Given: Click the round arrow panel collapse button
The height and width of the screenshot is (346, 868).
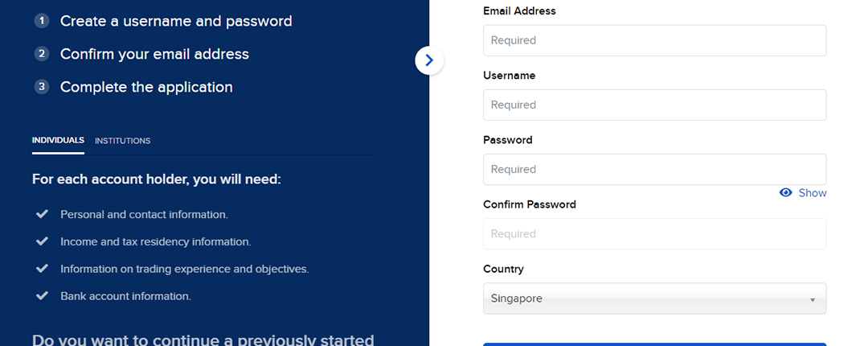Looking at the screenshot, I should (429, 60).
